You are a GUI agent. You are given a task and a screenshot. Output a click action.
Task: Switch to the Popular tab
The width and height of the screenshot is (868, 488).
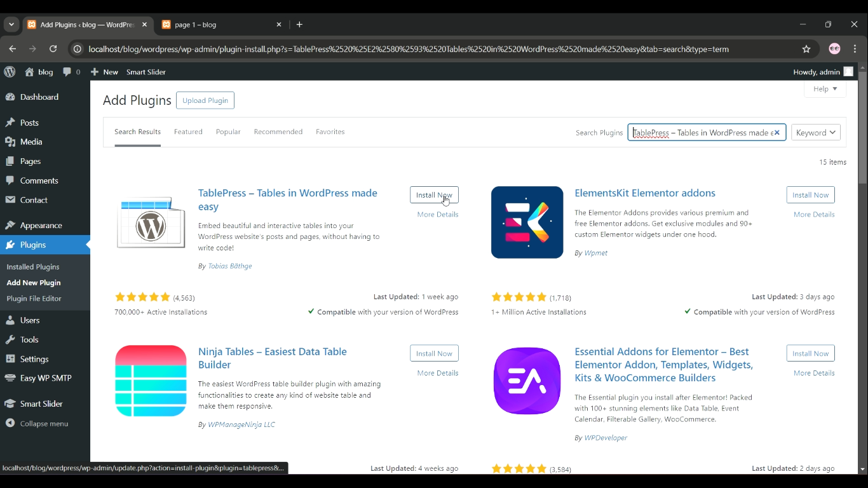click(x=228, y=132)
